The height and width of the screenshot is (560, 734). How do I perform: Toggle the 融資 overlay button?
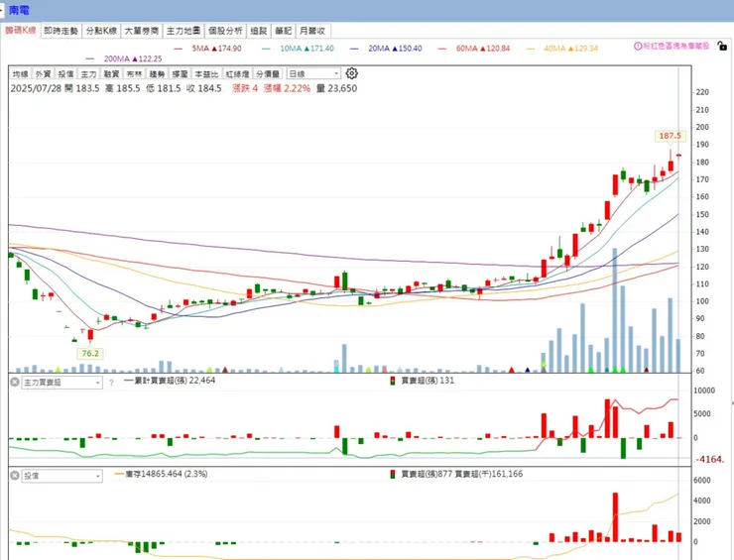(111, 74)
